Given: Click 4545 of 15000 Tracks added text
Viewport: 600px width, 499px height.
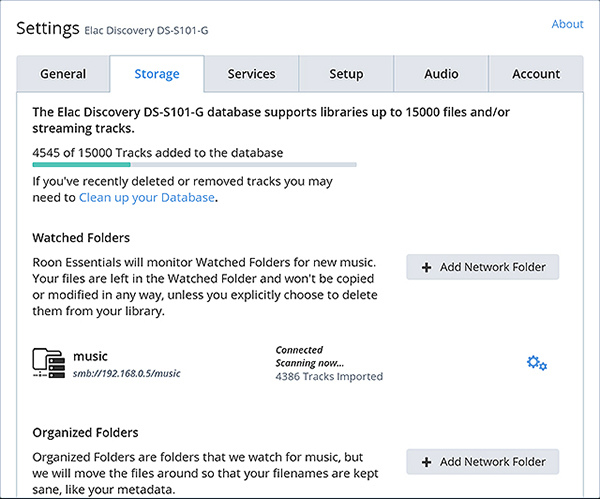Looking at the screenshot, I should 158,153.
